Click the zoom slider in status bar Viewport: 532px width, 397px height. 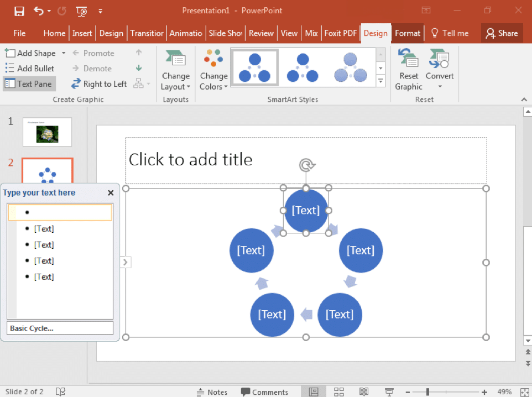[427, 392]
